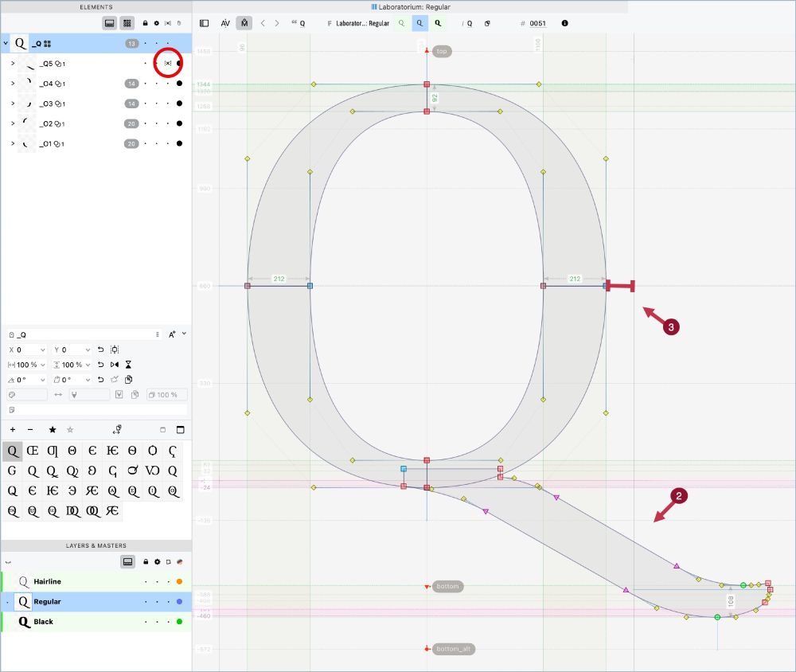
Task: Switch to Hairline master Q preview
Action: point(401,23)
